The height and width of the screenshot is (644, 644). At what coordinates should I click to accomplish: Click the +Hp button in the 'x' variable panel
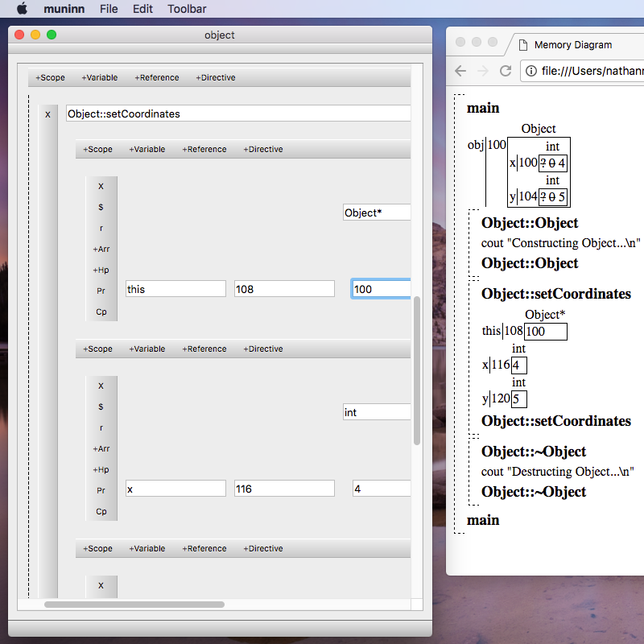(101, 469)
